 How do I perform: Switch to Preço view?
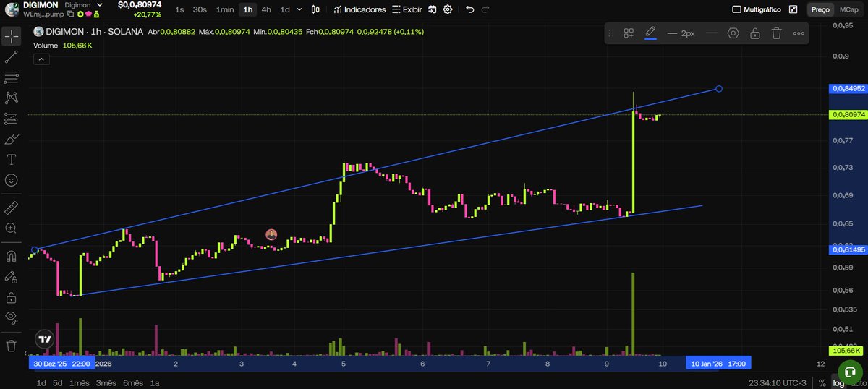pyautogui.click(x=820, y=9)
